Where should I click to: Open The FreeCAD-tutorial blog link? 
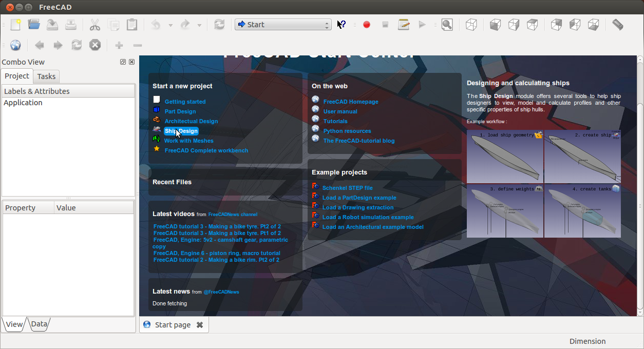click(359, 141)
